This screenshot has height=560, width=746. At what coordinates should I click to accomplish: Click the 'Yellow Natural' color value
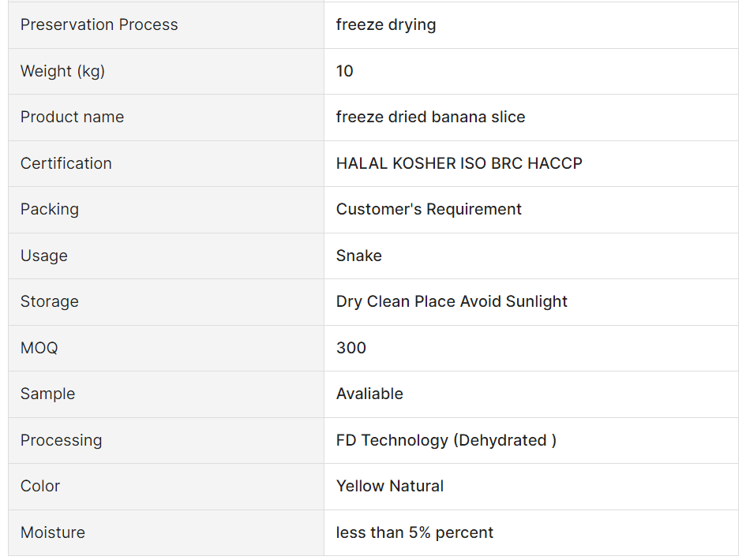pos(390,487)
